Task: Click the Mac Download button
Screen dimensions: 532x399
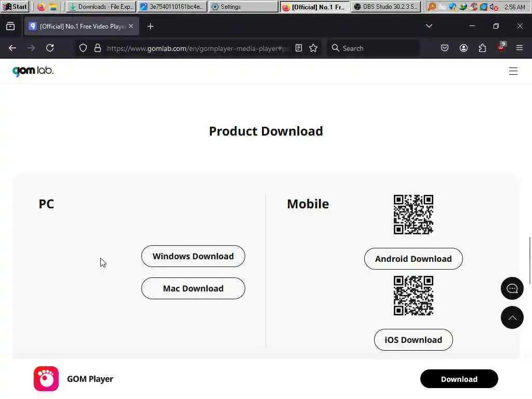Action: point(193,288)
